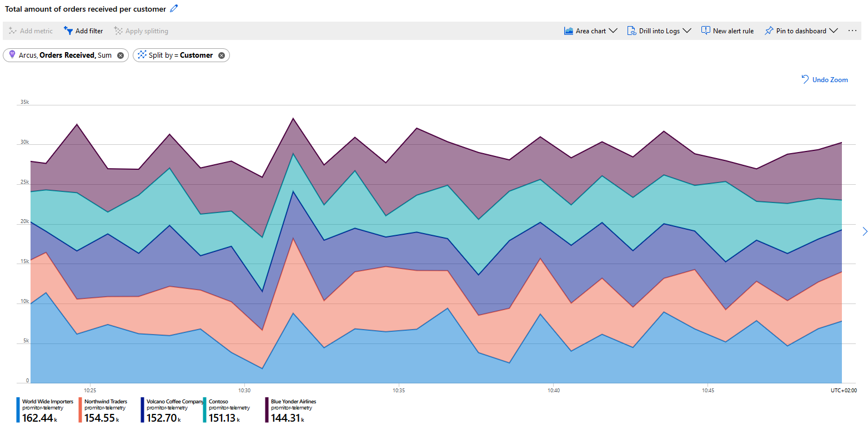
Task: Toggle the Volcano Coffee Company legend series
Action: click(175, 402)
